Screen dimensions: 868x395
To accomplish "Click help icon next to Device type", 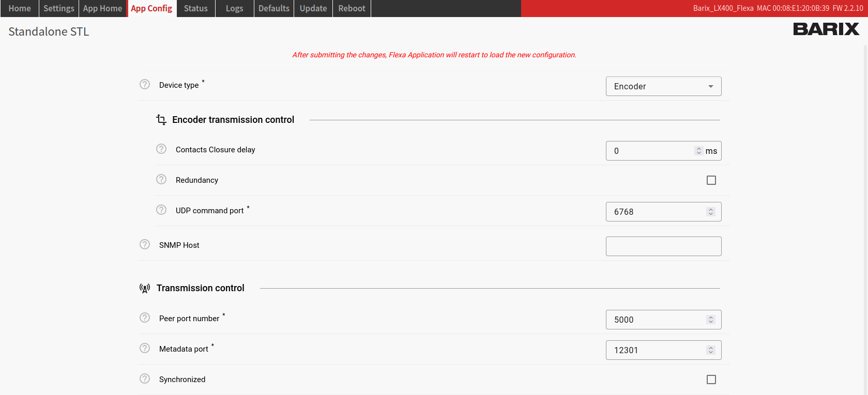I will coord(145,84).
